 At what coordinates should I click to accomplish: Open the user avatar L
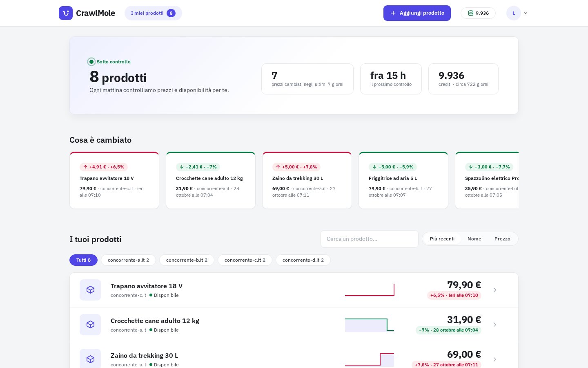point(514,13)
